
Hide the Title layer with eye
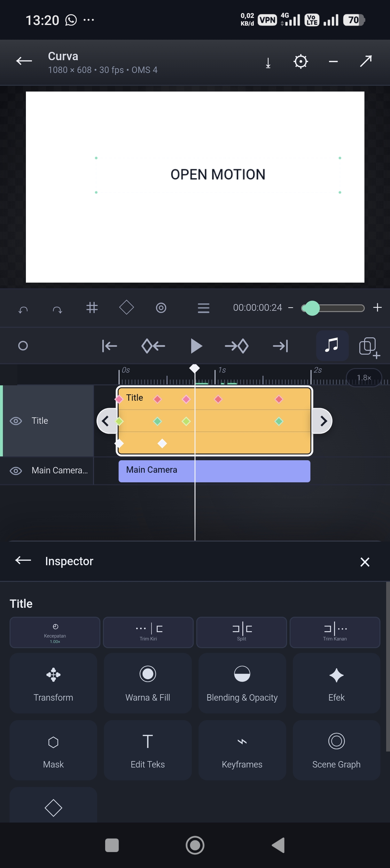[16, 421]
